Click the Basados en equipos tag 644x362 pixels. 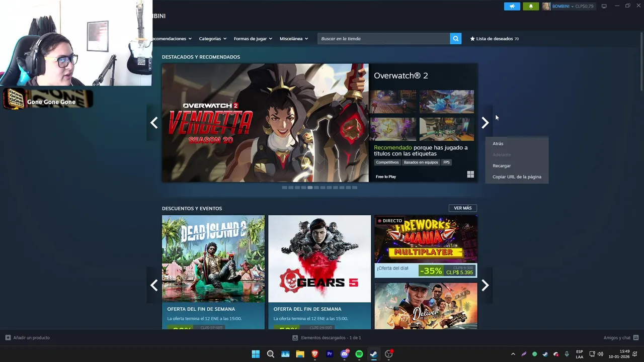(421, 162)
